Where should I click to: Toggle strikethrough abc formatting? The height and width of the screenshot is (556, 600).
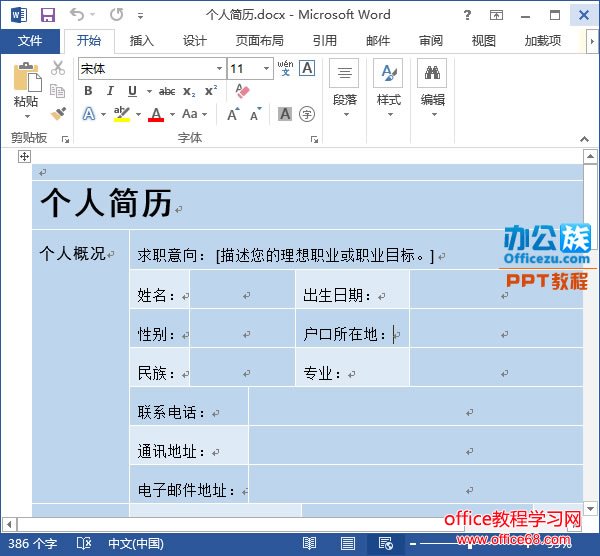(x=167, y=91)
